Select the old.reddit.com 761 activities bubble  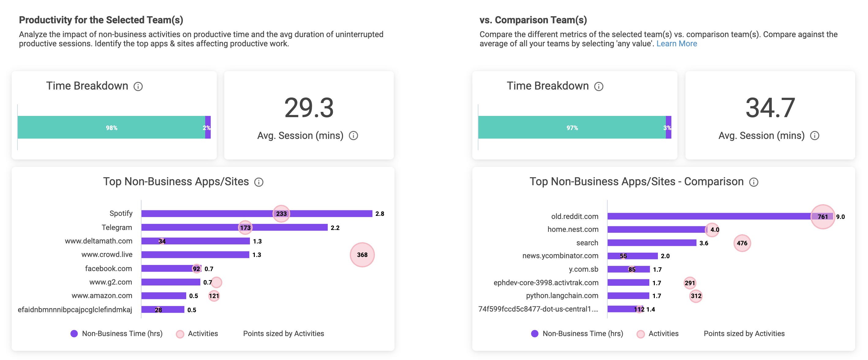pos(822,216)
